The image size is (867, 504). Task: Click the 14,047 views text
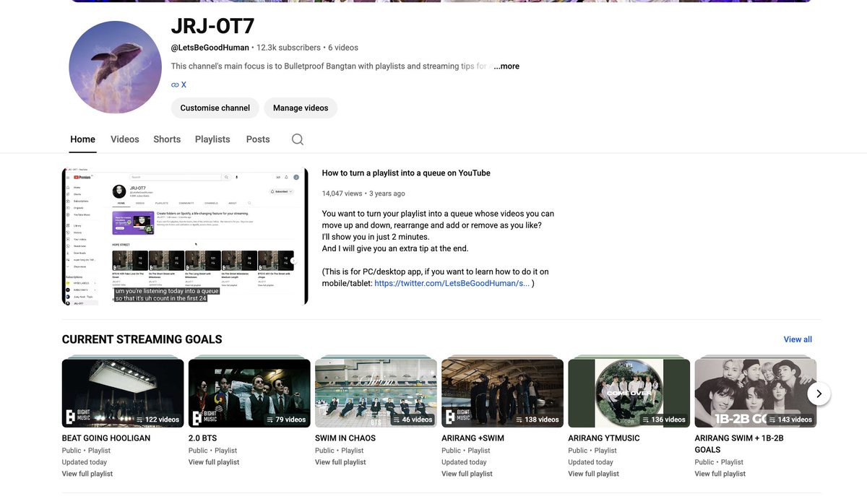pos(342,194)
